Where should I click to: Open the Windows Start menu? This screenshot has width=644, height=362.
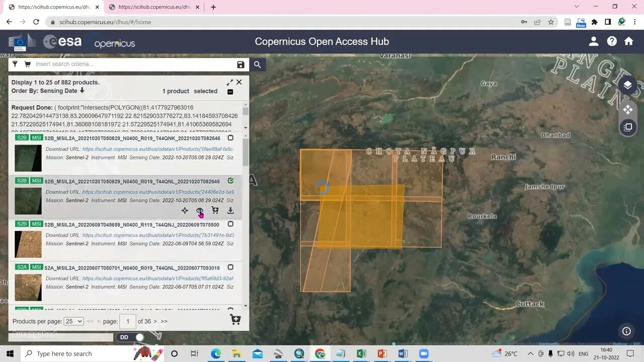click(x=10, y=353)
